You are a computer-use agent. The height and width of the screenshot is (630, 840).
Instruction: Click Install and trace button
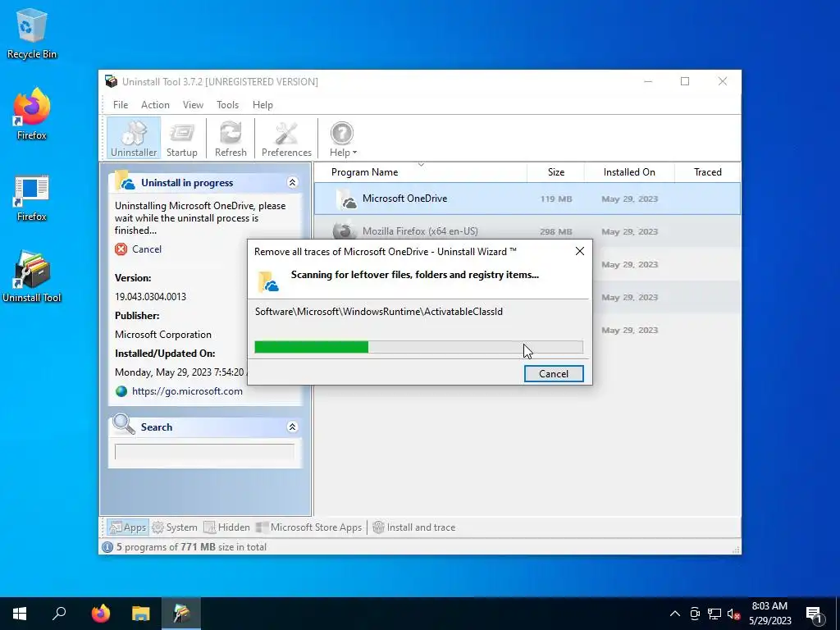[x=413, y=527]
